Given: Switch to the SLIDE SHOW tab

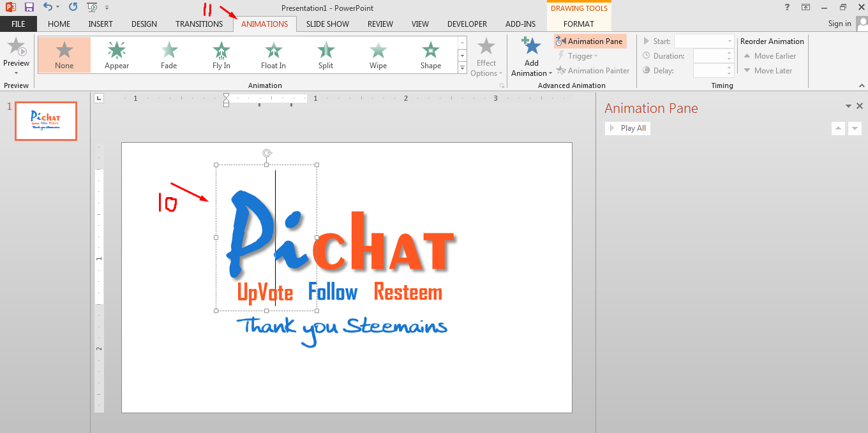Looking at the screenshot, I should (327, 24).
